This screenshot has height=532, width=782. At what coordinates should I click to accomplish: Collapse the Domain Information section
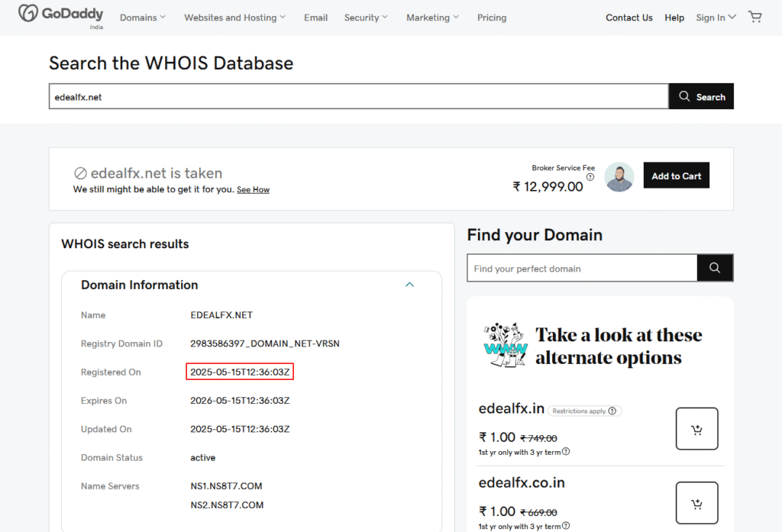point(409,285)
